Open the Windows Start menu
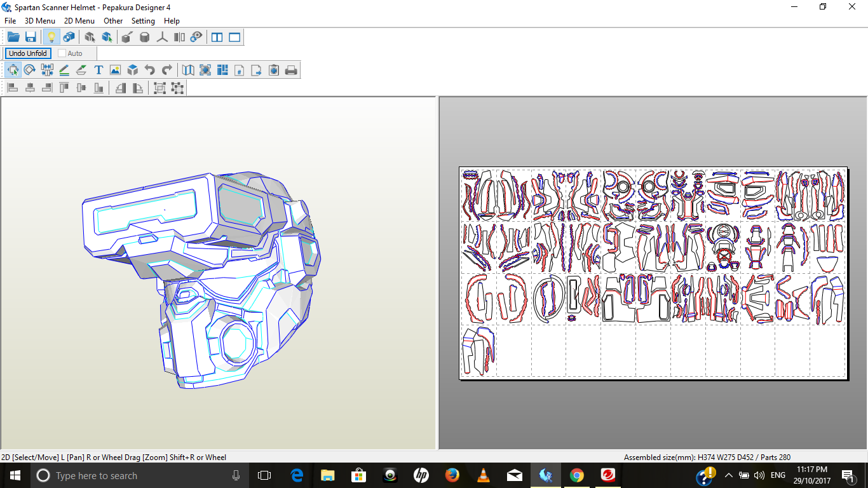The image size is (868, 488). (15, 475)
